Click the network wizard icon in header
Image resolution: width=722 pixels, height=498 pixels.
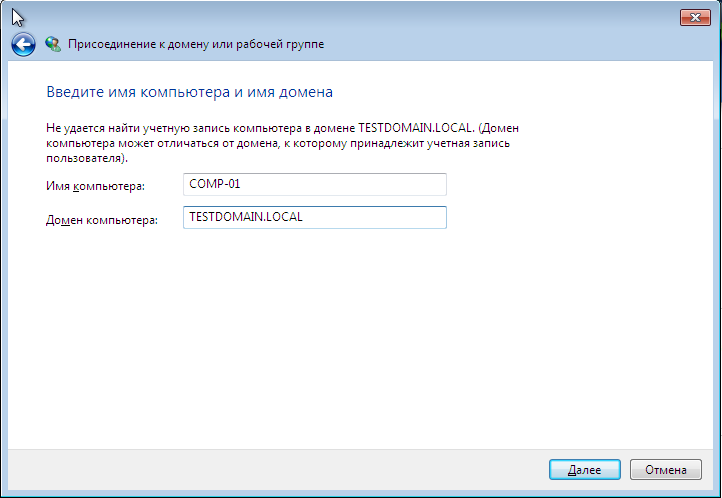(53, 44)
